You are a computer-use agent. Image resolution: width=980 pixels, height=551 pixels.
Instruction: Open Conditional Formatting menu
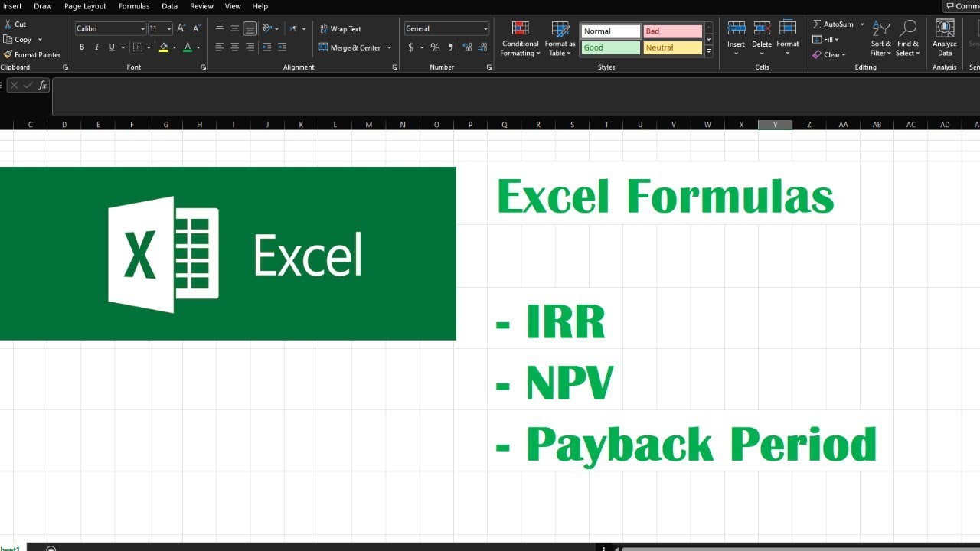pos(521,39)
